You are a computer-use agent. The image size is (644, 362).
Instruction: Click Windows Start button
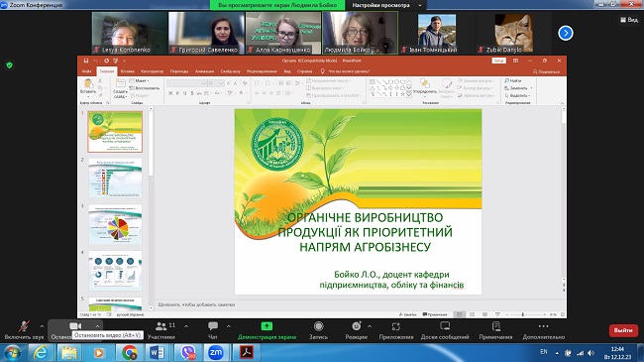[12, 352]
